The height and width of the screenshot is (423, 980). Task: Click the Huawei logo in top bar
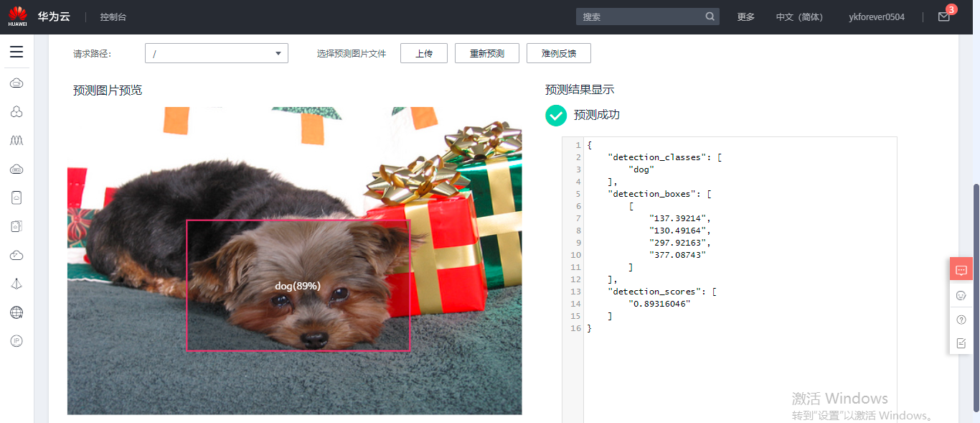pyautogui.click(x=17, y=15)
